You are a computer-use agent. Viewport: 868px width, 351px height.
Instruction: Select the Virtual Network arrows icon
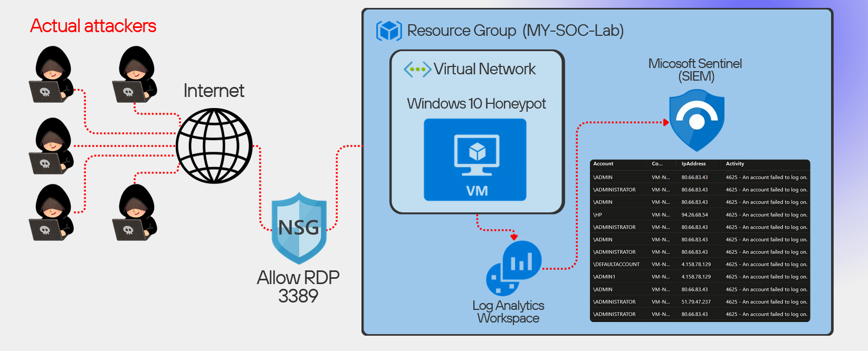417,69
